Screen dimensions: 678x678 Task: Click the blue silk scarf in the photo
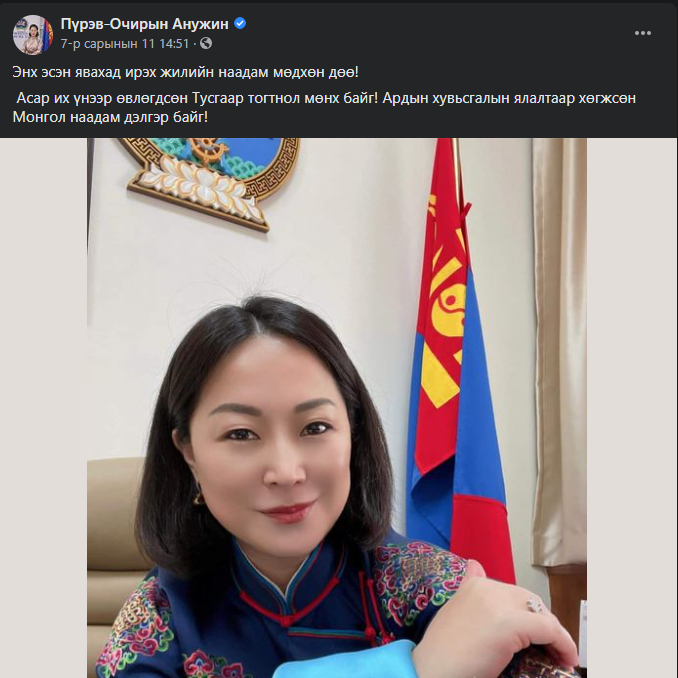click(x=344, y=659)
